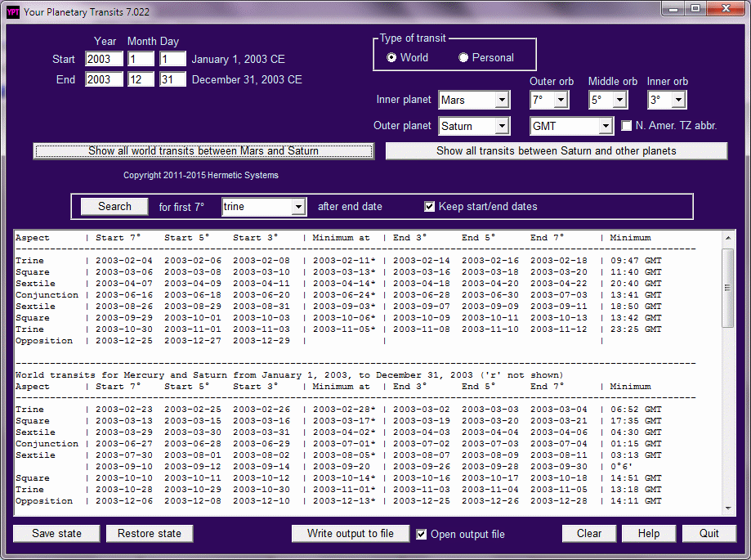Click Write output to file button
751x560 pixels.
click(x=351, y=534)
